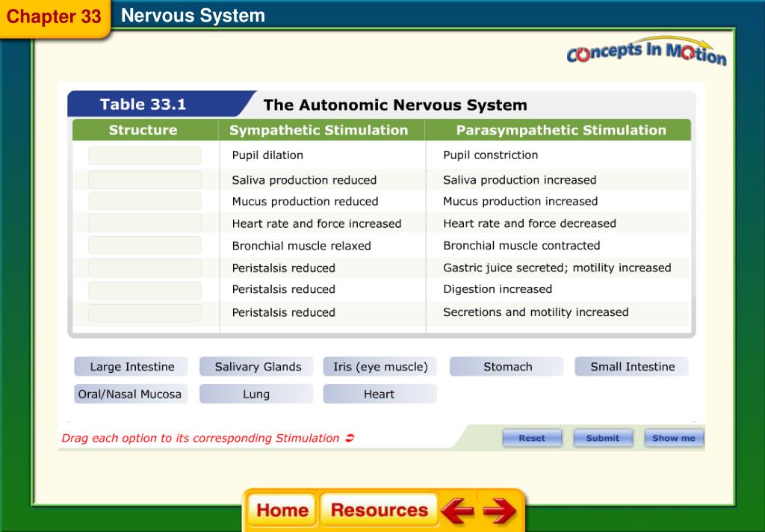Select the Heart option tile
This screenshot has height=532, width=765.
(x=380, y=394)
